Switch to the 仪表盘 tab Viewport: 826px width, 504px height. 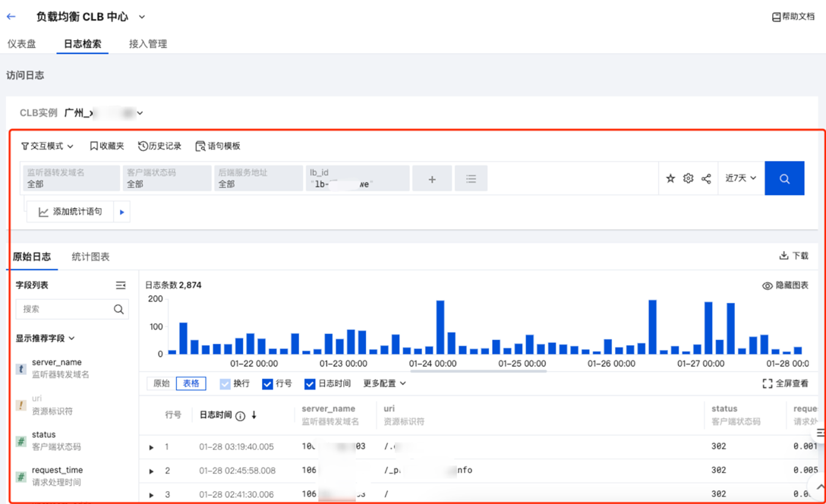22,44
